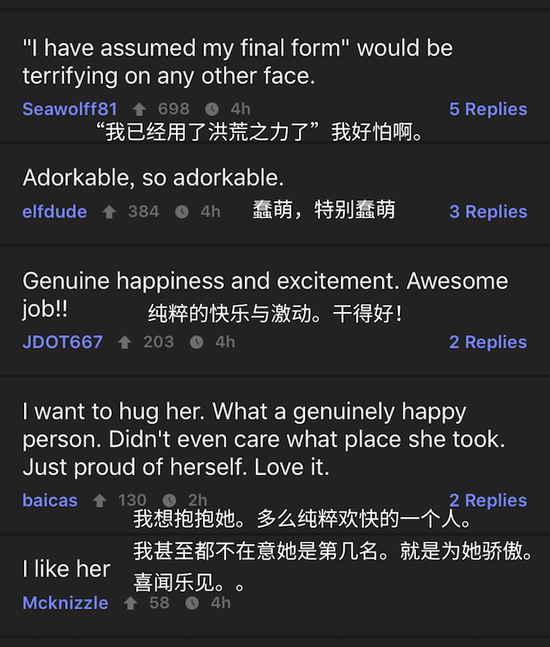Screen dimensions: 550x647
Task: Open Seawolff81's user profile
Action: [70, 109]
